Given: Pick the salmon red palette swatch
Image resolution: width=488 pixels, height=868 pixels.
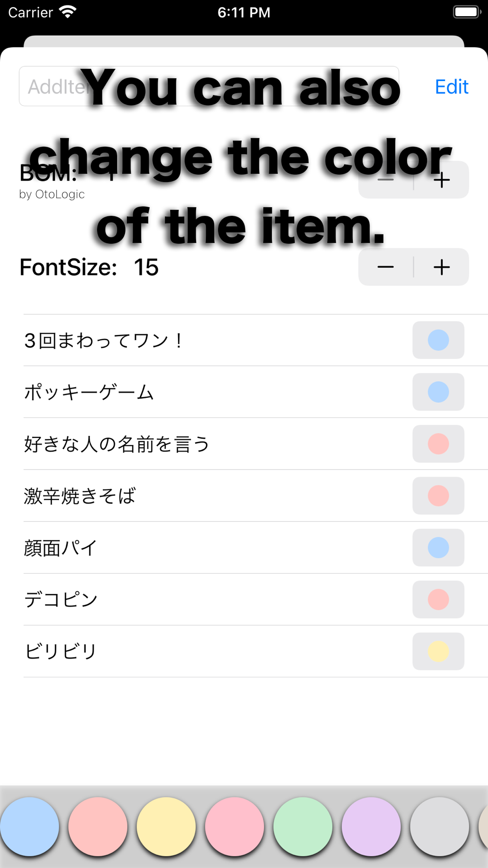Looking at the screenshot, I should coord(98,827).
